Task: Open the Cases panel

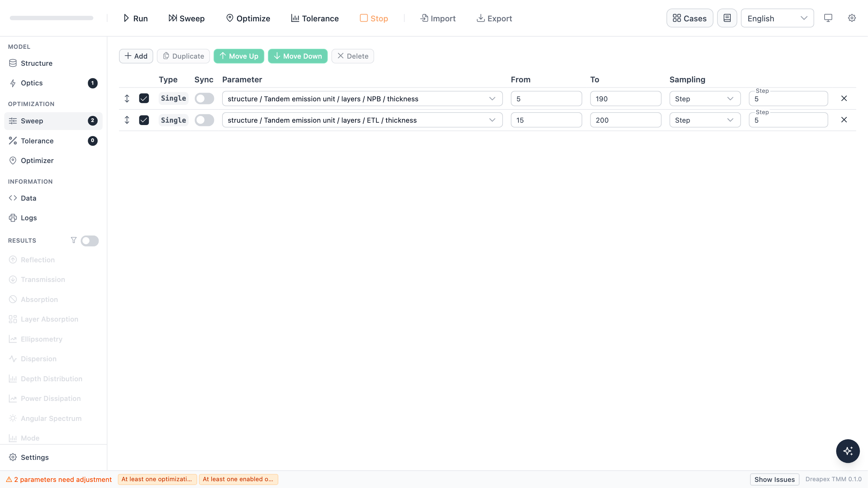Action: point(690,18)
